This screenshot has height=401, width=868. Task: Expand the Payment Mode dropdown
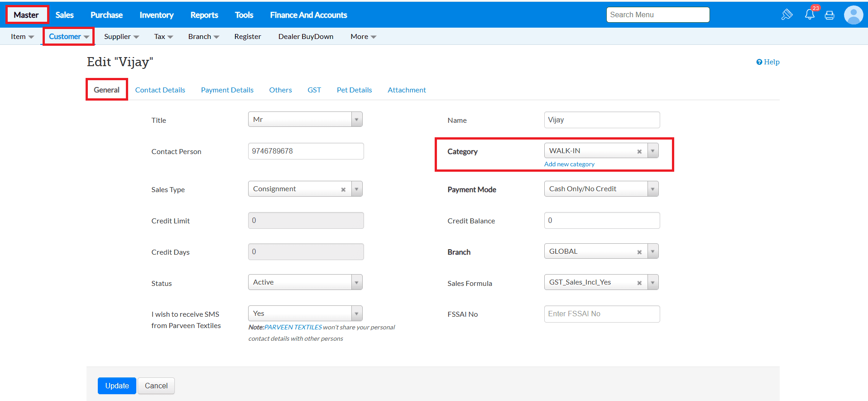pyautogui.click(x=652, y=189)
